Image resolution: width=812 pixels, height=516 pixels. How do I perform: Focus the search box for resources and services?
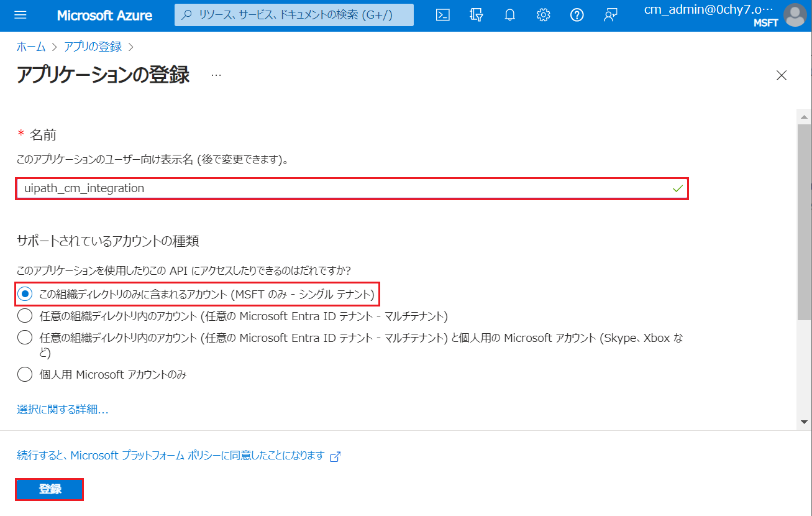pyautogui.click(x=294, y=15)
